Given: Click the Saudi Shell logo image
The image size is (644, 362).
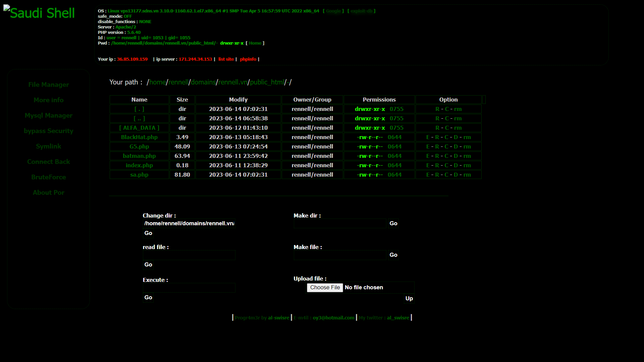Looking at the screenshot, I should pyautogui.click(x=39, y=13).
